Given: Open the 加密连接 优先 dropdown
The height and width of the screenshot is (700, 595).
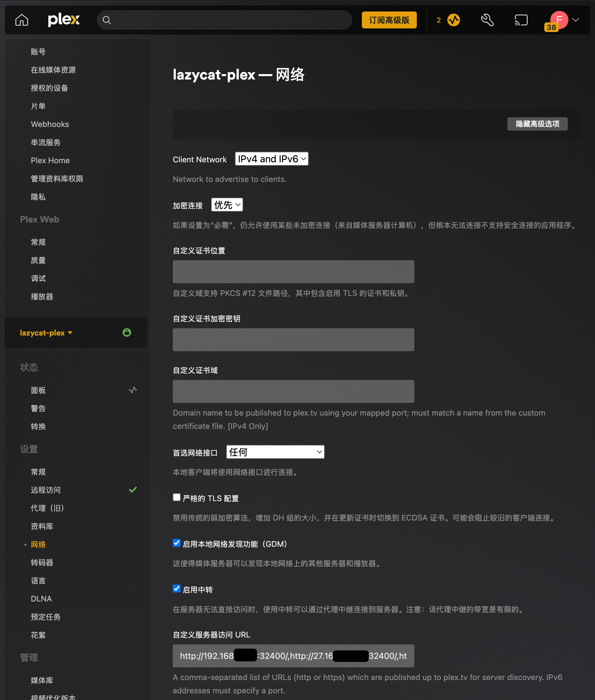Looking at the screenshot, I should 227,205.
